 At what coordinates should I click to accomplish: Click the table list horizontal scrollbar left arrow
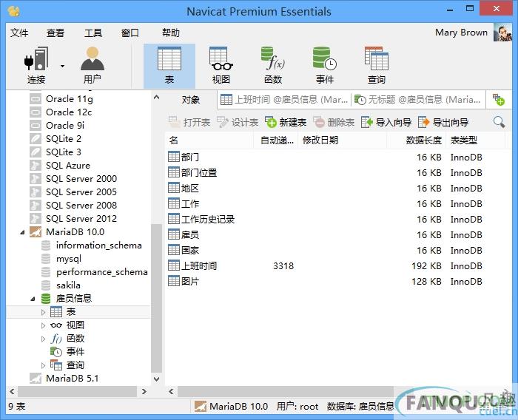(171, 392)
